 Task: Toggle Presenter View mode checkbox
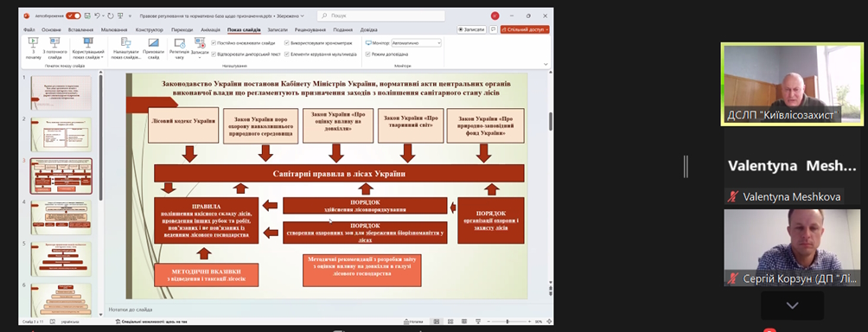click(367, 54)
